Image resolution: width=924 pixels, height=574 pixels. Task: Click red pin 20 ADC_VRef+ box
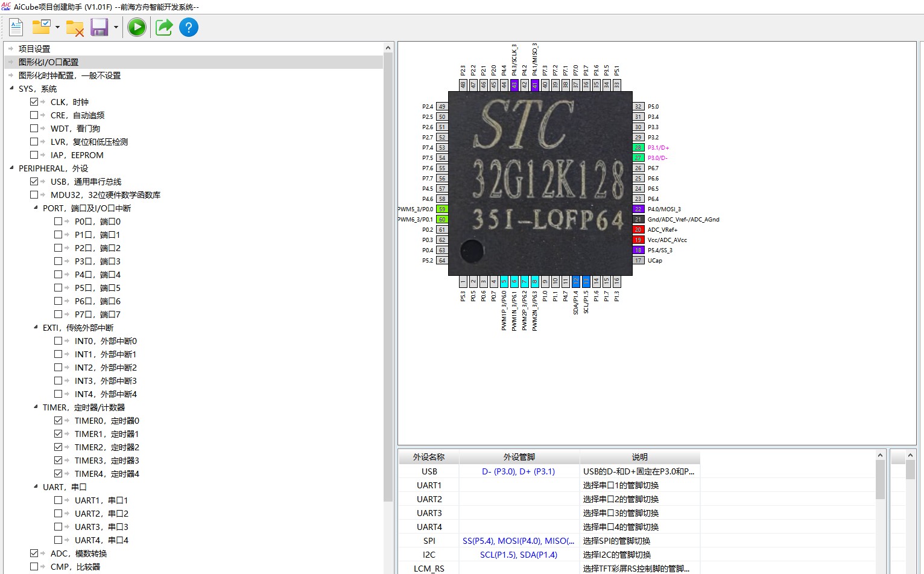click(638, 230)
